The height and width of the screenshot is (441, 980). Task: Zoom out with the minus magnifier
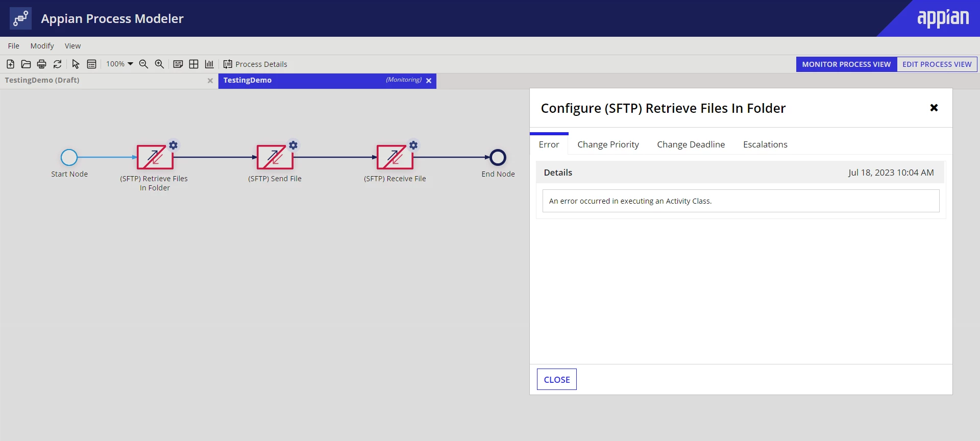click(x=144, y=64)
